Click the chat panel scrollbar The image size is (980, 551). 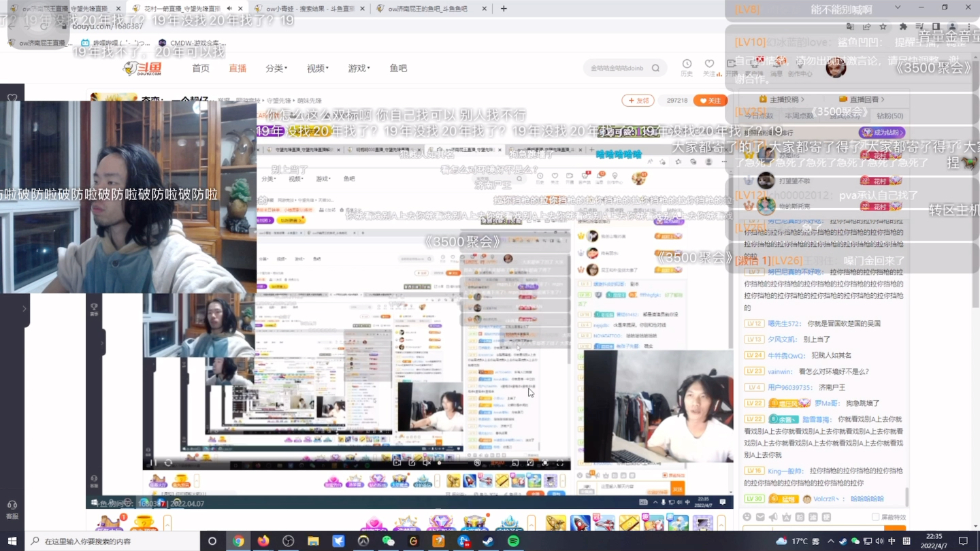(x=906, y=496)
